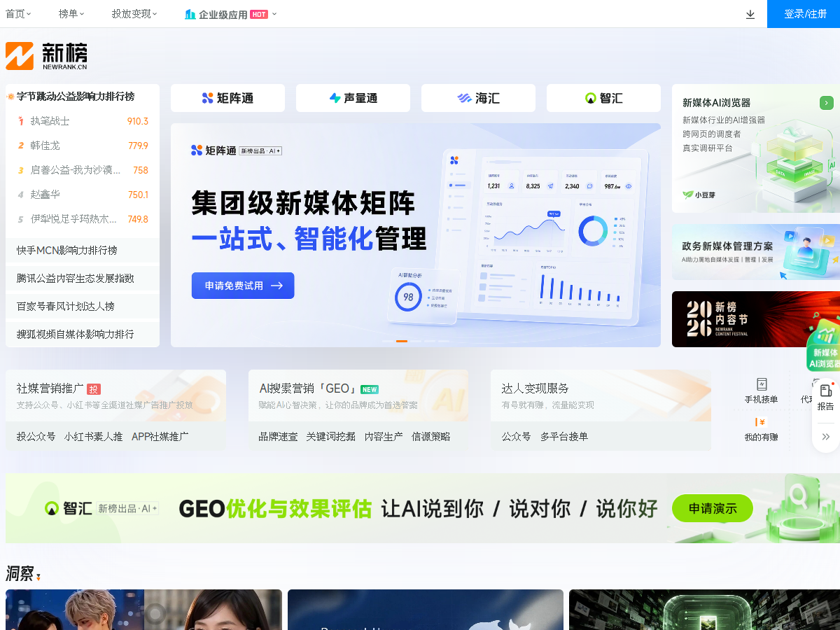Open 韩佳龙 ranking entry

click(83, 146)
